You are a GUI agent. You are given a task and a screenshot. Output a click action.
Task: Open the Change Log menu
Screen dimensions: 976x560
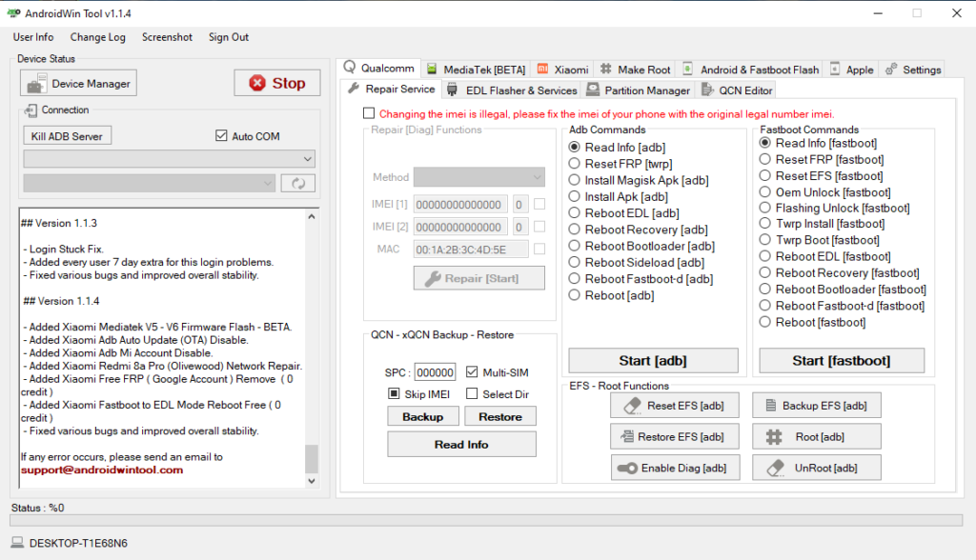(98, 37)
